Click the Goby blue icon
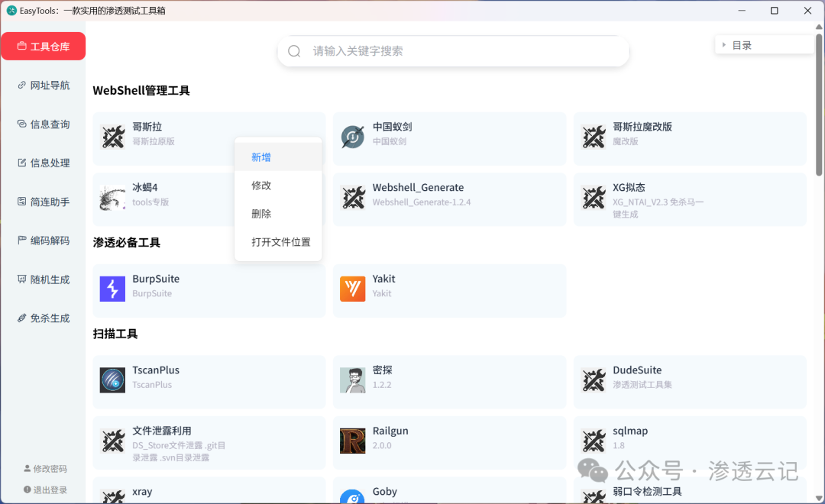Screen dimensions: 825x504 pos(352,496)
